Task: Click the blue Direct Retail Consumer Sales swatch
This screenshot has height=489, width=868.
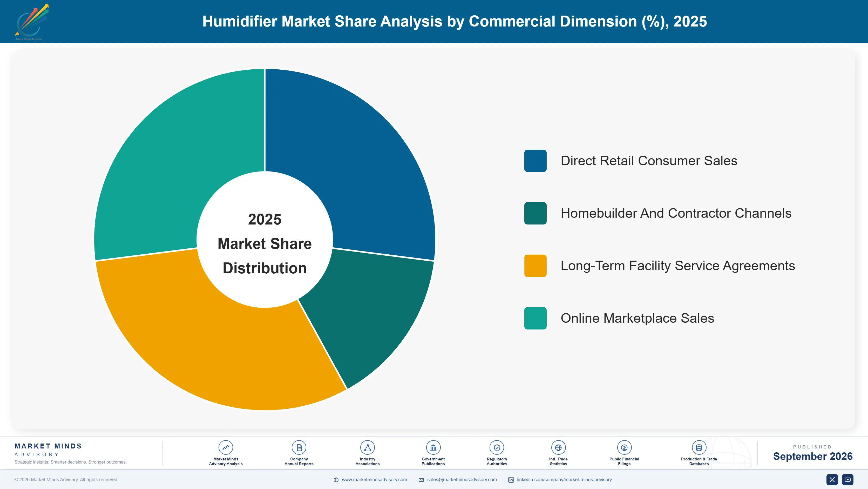Action: pyautogui.click(x=535, y=161)
